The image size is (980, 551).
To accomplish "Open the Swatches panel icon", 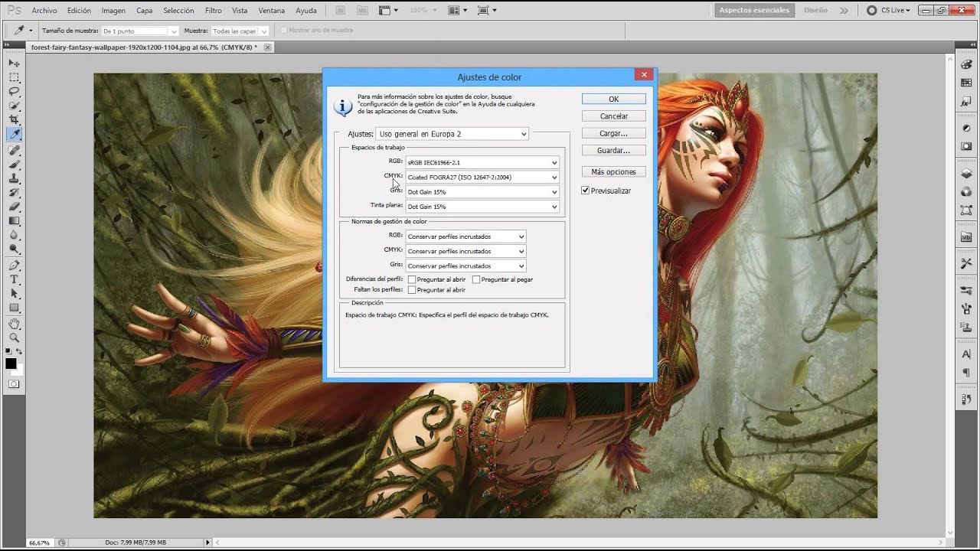I will pos(966,83).
